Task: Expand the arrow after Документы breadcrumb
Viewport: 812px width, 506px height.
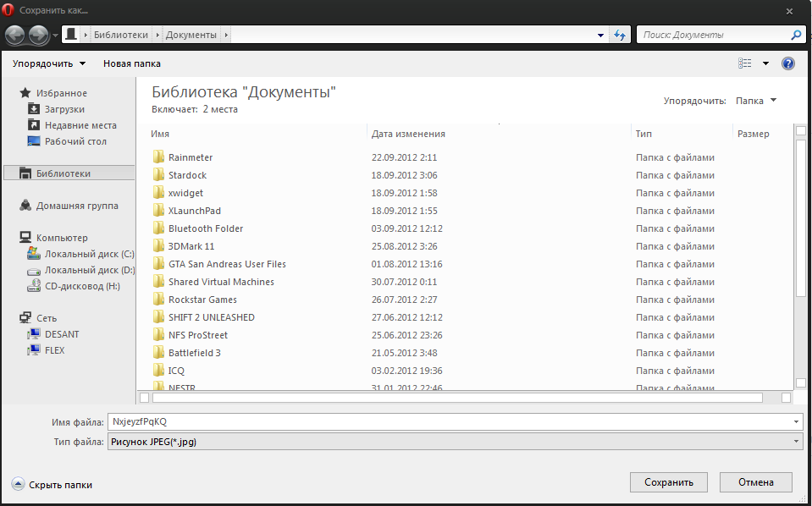Action: click(x=226, y=36)
